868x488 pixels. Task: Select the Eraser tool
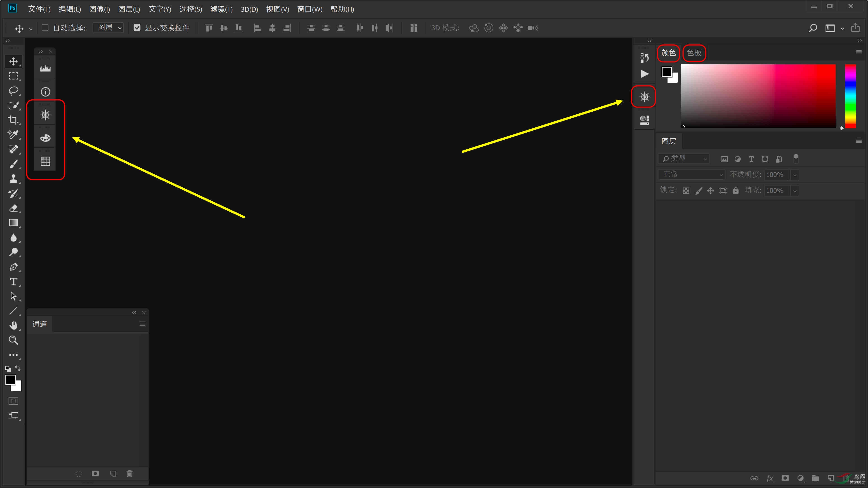point(14,208)
